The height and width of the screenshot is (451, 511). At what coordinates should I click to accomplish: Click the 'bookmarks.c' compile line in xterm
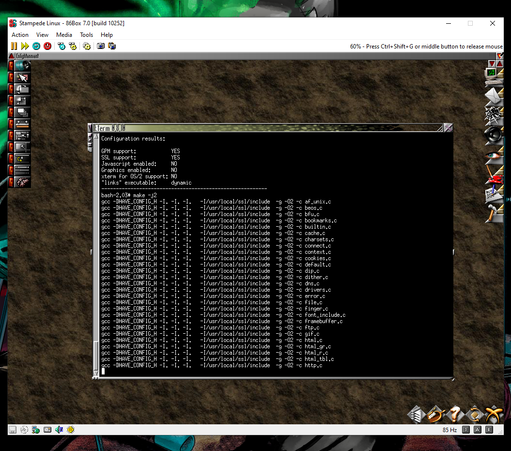pyautogui.click(x=219, y=220)
